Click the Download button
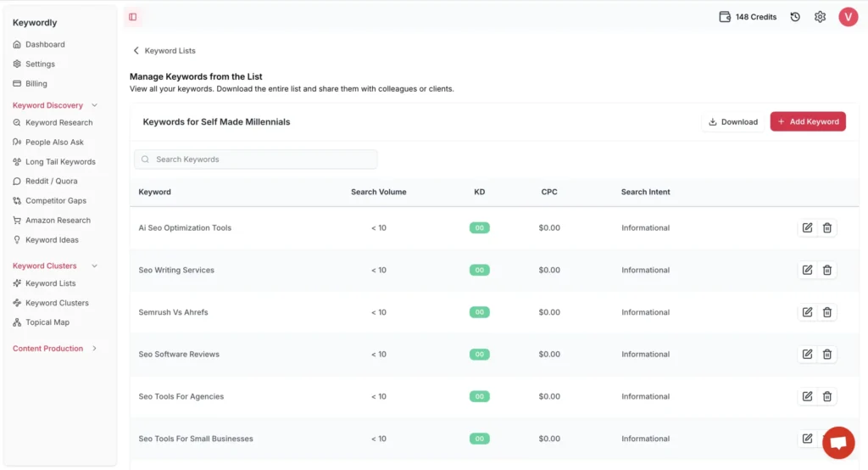This screenshot has width=868, height=470. (x=733, y=122)
